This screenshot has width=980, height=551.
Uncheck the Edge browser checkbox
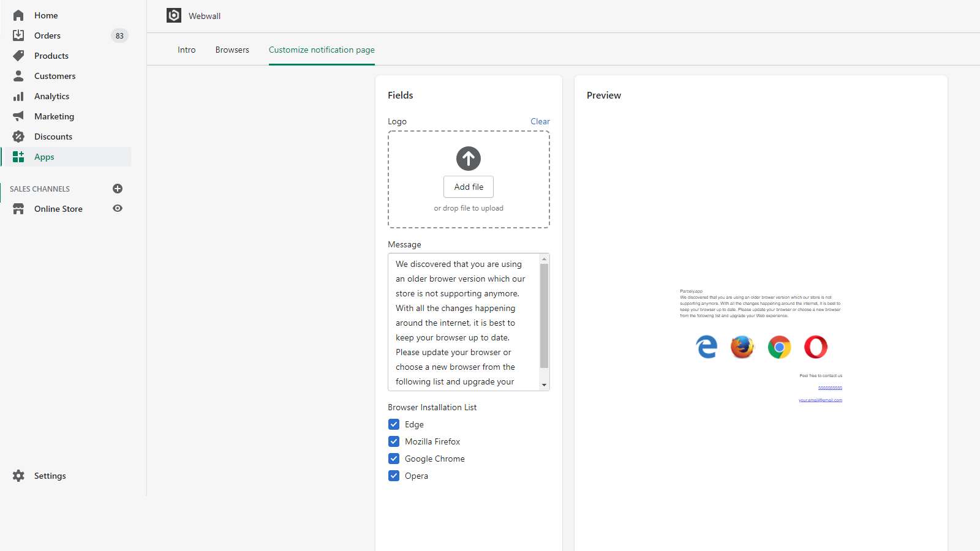click(x=394, y=424)
